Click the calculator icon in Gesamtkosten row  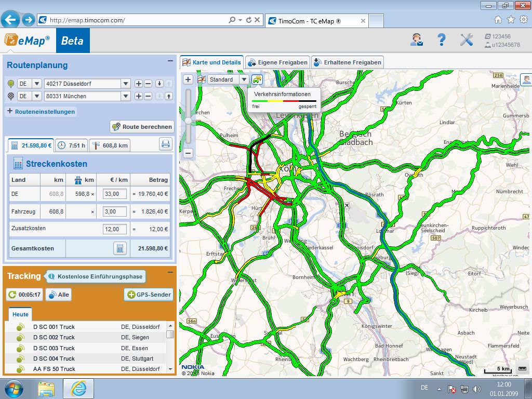coord(120,248)
